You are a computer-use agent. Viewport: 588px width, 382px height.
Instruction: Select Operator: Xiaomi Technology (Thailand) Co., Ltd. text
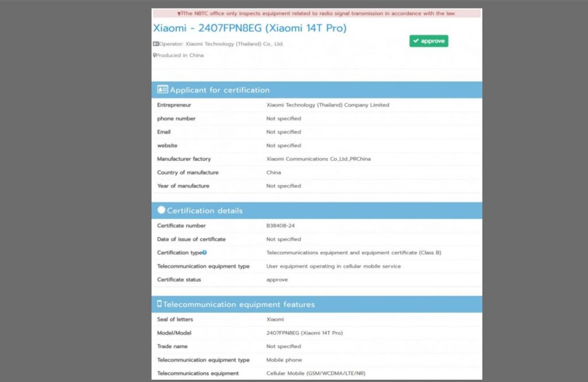click(221, 44)
